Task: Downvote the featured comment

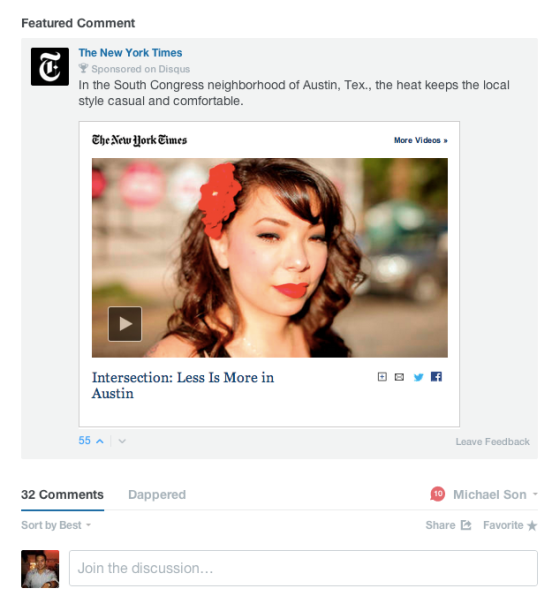Action: pyautogui.click(x=122, y=441)
